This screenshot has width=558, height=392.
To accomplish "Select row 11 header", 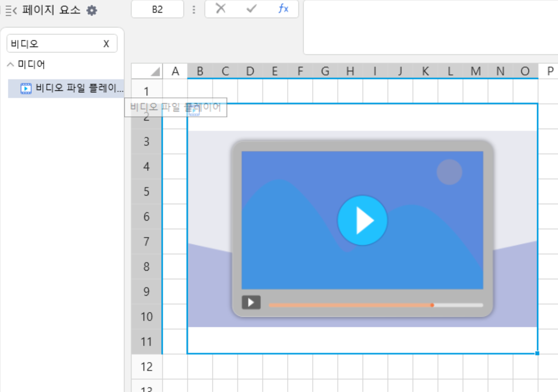I will 147,341.
